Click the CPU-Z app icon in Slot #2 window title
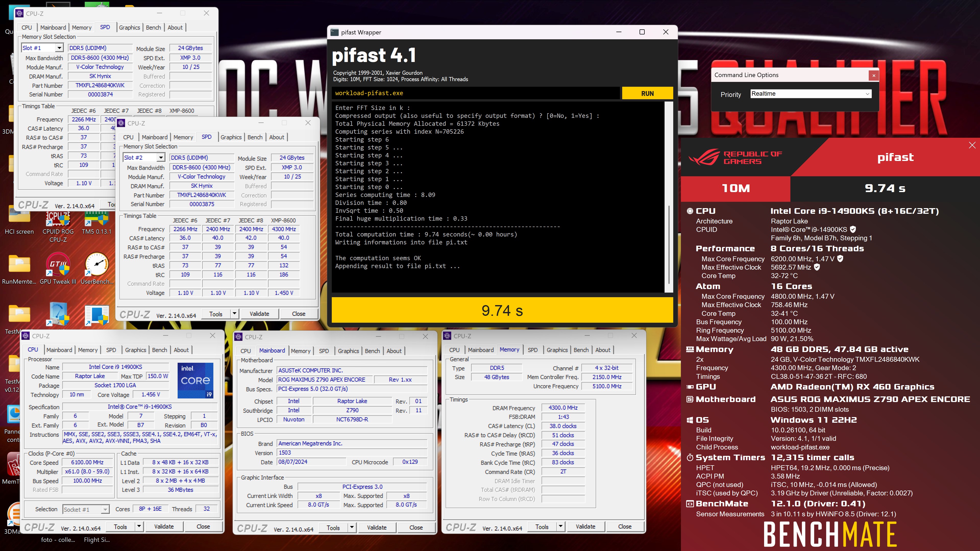The width and height of the screenshot is (980, 551). pos(121,123)
